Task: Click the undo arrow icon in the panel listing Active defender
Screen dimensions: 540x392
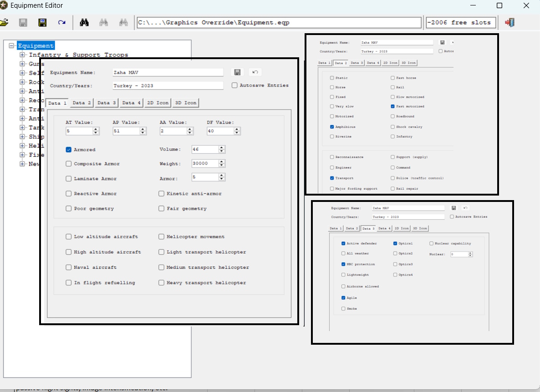Action: tap(465, 208)
